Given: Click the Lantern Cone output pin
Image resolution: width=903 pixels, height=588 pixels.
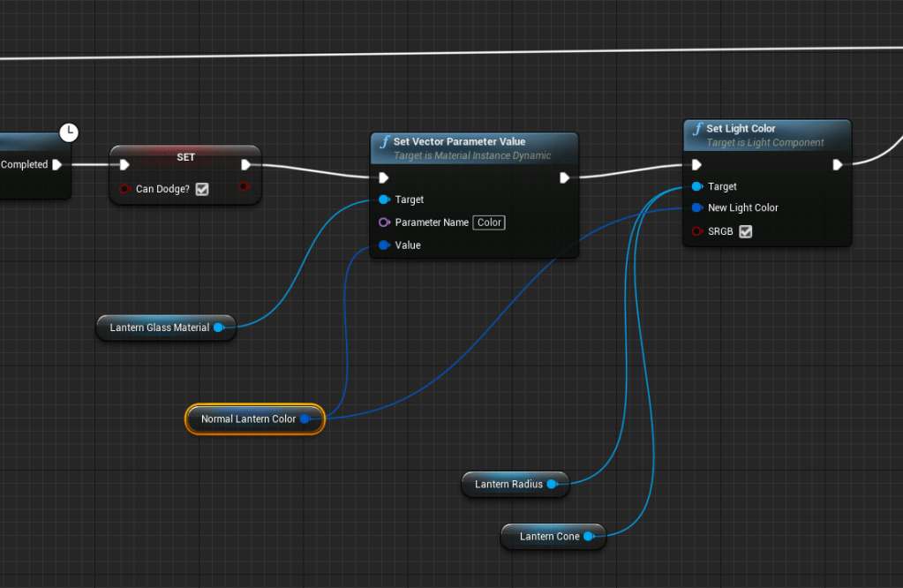Looking at the screenshot, I should tap(588, 536).
